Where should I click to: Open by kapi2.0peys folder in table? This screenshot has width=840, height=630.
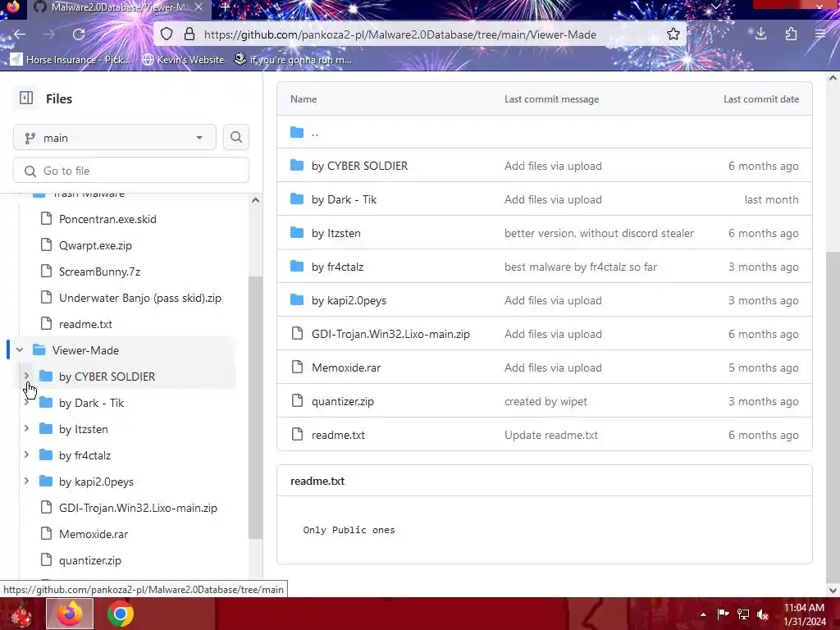[349, 300]
